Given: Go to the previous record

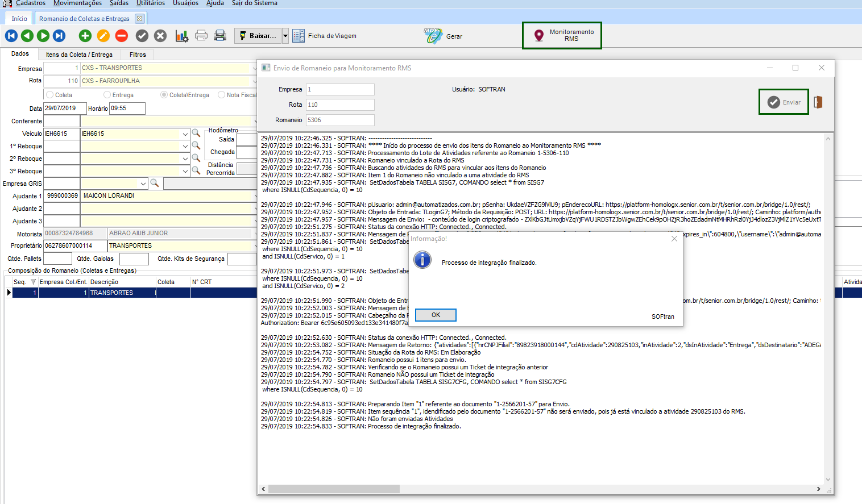Looking at the screenshot, I should pyautogui.click(x=27, y=36).
